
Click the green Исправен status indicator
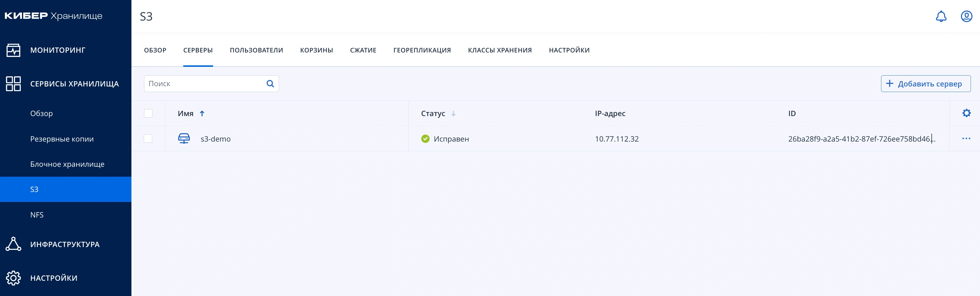426,139
